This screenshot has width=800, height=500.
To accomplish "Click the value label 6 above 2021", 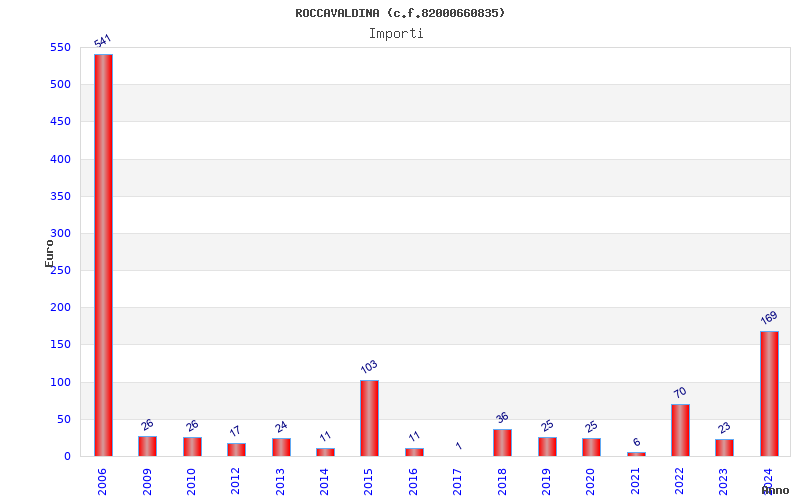I will coord(637,442).
